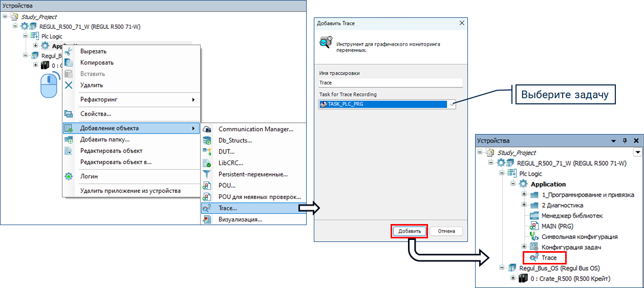Select the Trace item in device tree
644x288 pixels.
(x=549, y=258)
